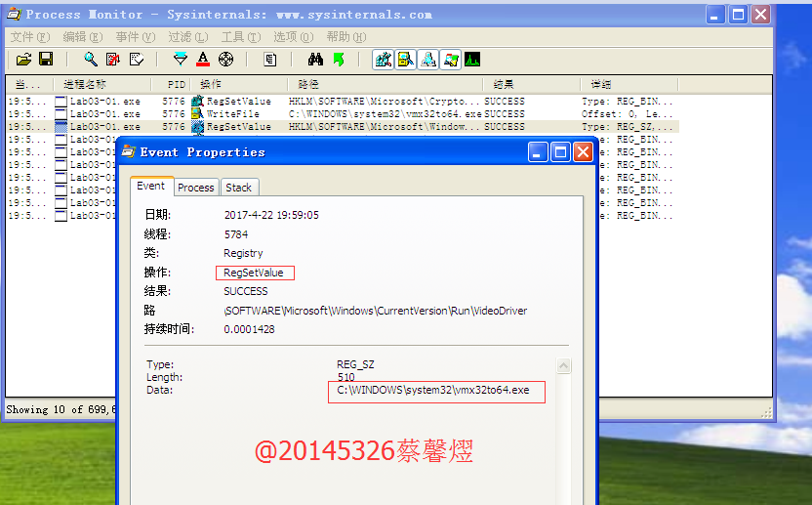Click the Save floppy disk icon
The image size is (812, 505).
tap(46, 60)
